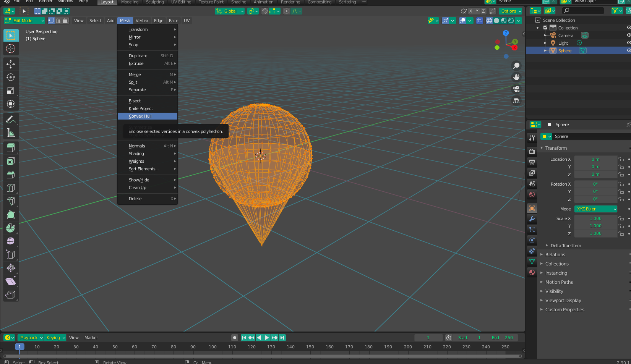Toggle X-ray display in viewport header

[x=480, y=21]
